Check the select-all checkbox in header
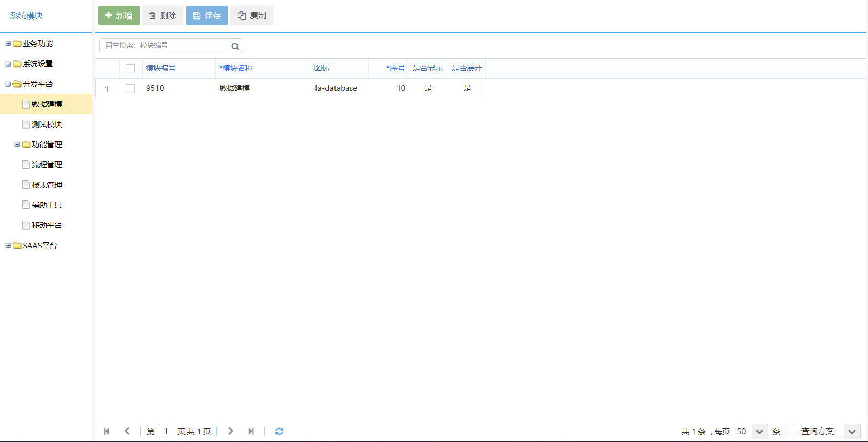 [x=130, y=68]
